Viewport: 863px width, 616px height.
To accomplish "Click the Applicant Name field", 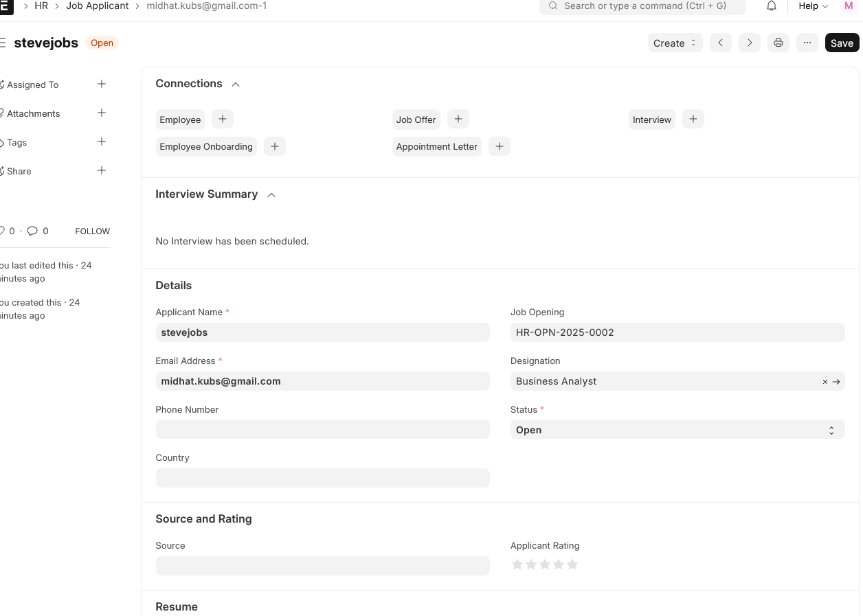I will (323, 332).
